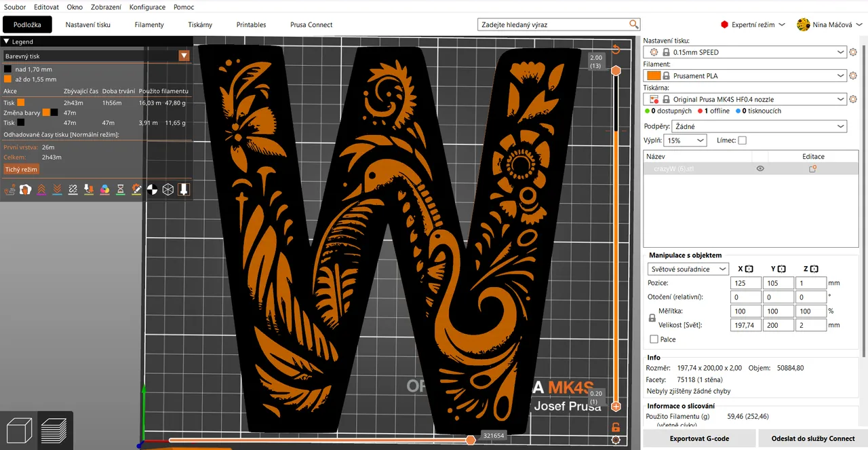Toggle visibility of crazyW (6).stl object
The width and height of the screenshot is (868, 450).
760,169
